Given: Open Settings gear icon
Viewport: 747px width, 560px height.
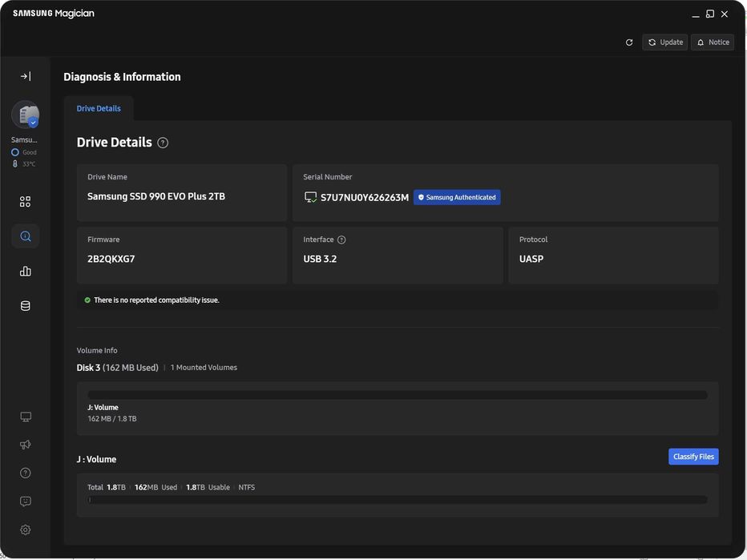Looking at the screenshot, I should click(26, 530).
